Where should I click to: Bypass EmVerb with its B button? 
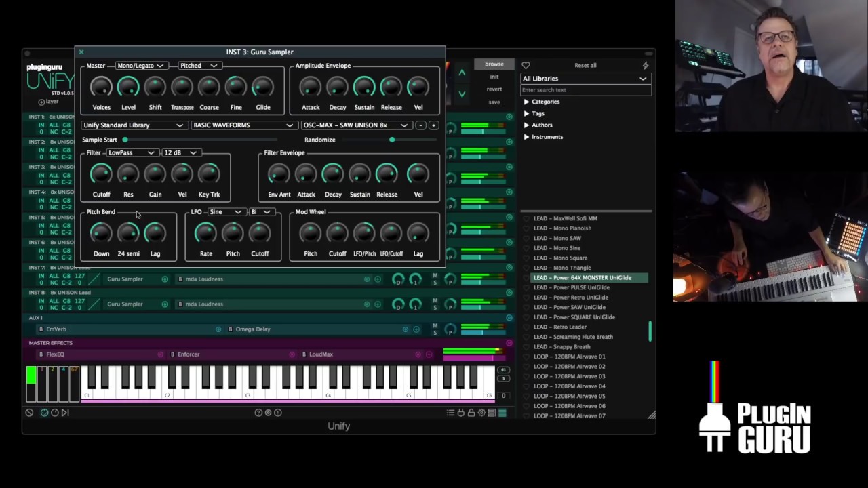point(41,329)
